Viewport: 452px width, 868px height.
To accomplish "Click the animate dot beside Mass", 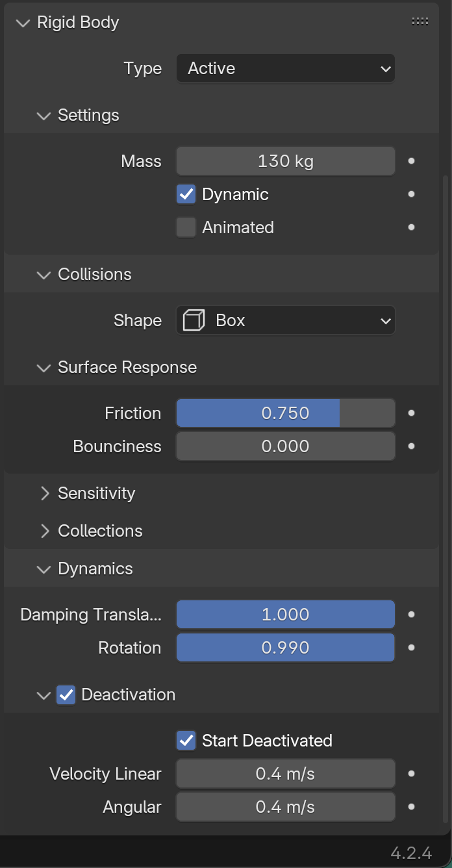I will [411, 161].
